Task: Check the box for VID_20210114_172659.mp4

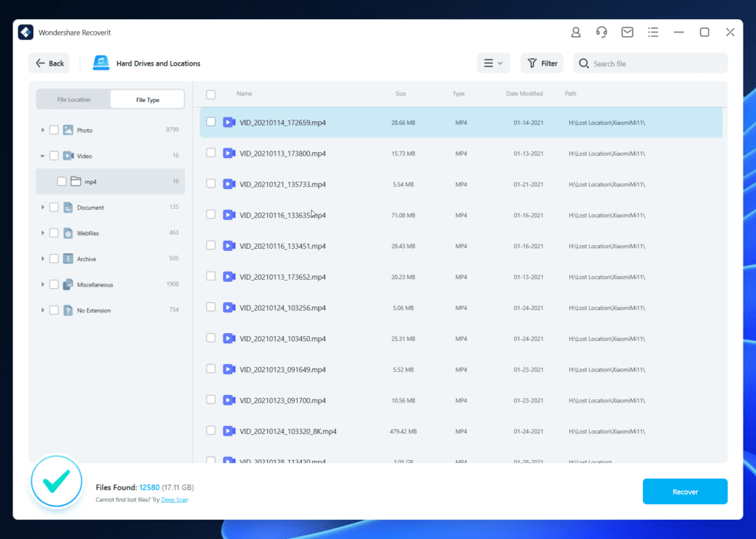Action: 211,122
